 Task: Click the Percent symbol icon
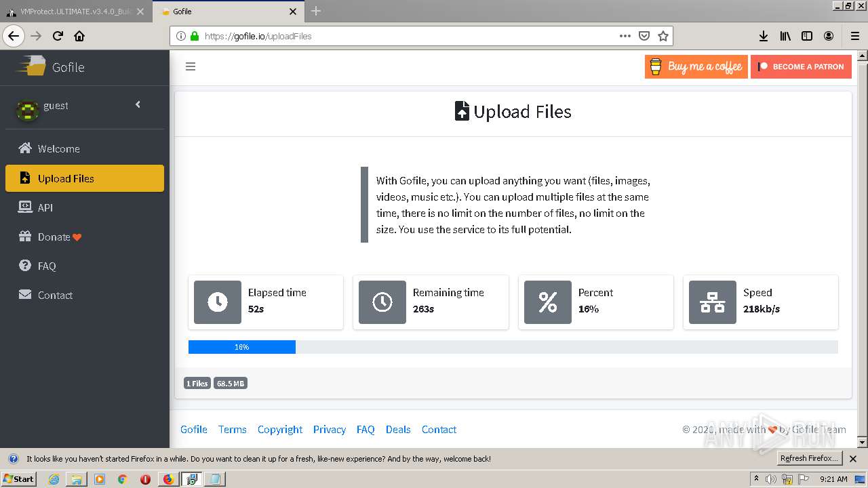pos(548,302)
